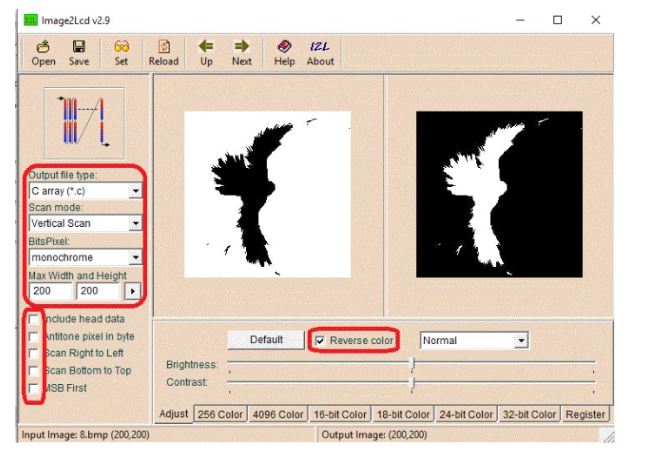Click arrow button beside width and height

tap(133, 291)
